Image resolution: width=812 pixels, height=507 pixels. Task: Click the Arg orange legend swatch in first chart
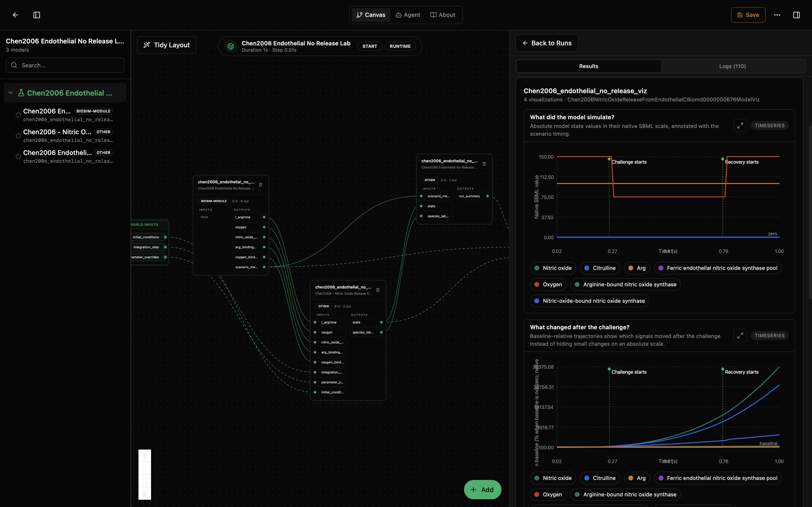tap(631, 268)
